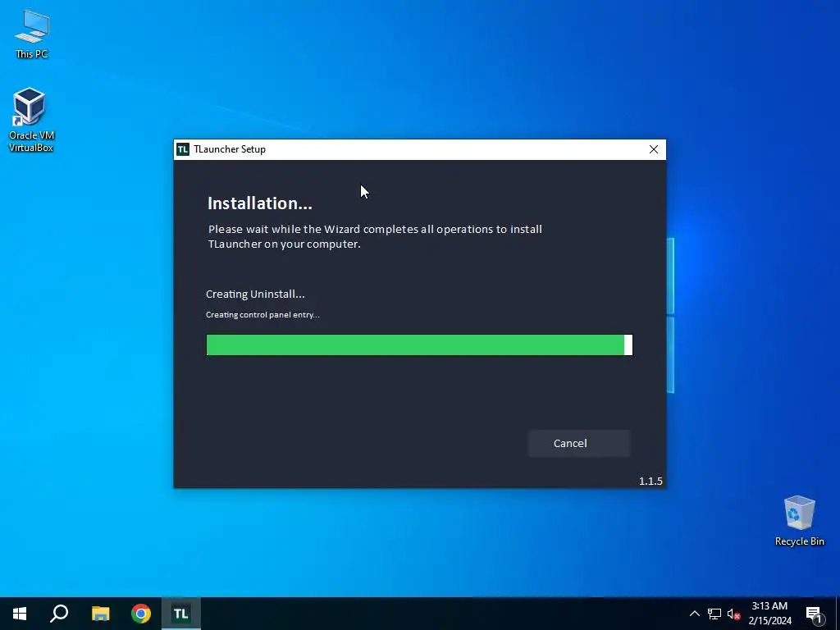Screen dimensions: 840x630
Task: Click the TLauncher taskbar button
Action: click(181, 614)
